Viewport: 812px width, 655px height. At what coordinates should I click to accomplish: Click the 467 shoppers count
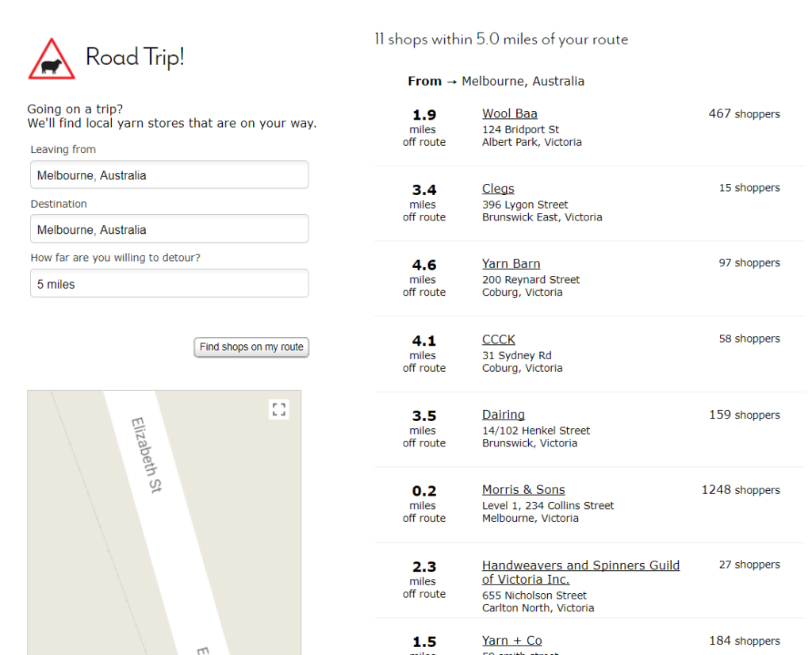click(744, 114)
